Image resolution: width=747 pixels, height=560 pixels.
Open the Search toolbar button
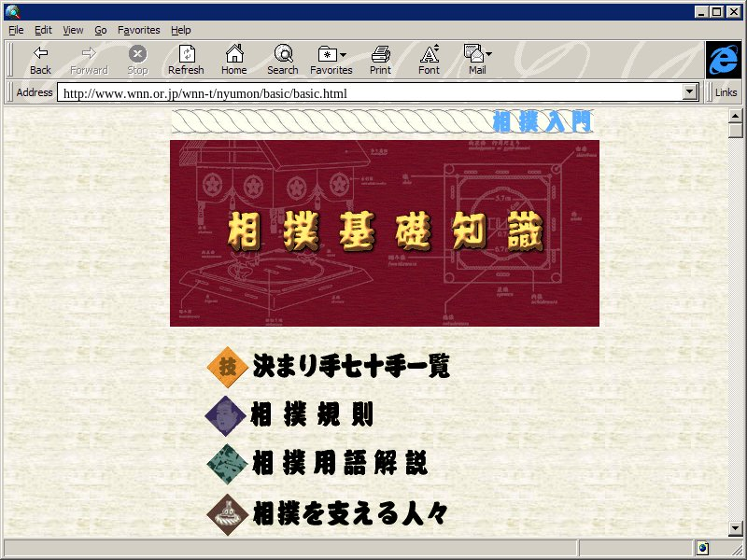[x=282, y=60]
